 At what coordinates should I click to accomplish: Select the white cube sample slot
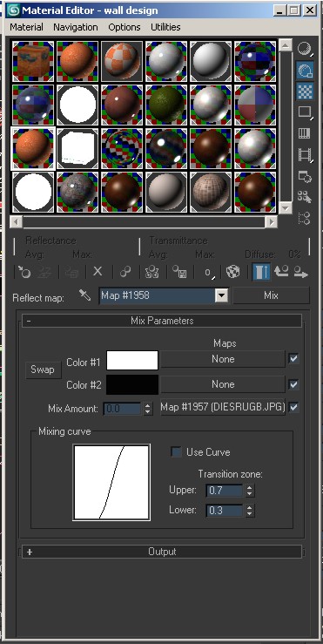click(x=77, y=148)
